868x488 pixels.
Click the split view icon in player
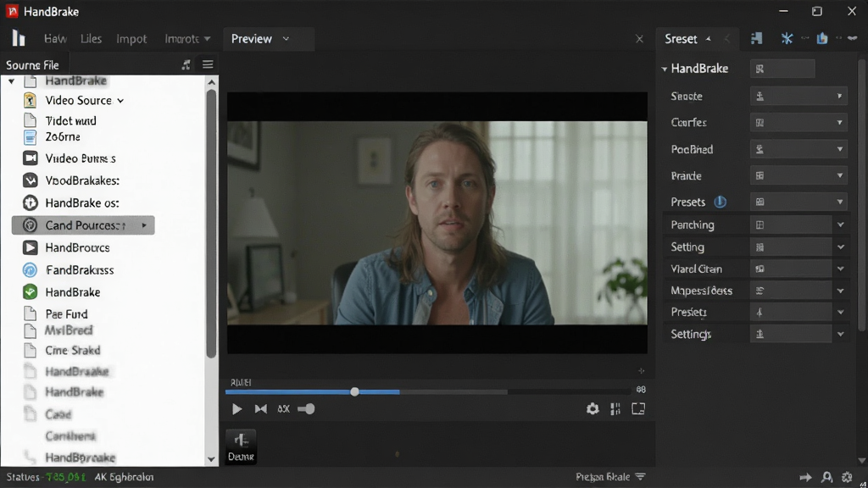pyautogui.click(x=615, y=409)
